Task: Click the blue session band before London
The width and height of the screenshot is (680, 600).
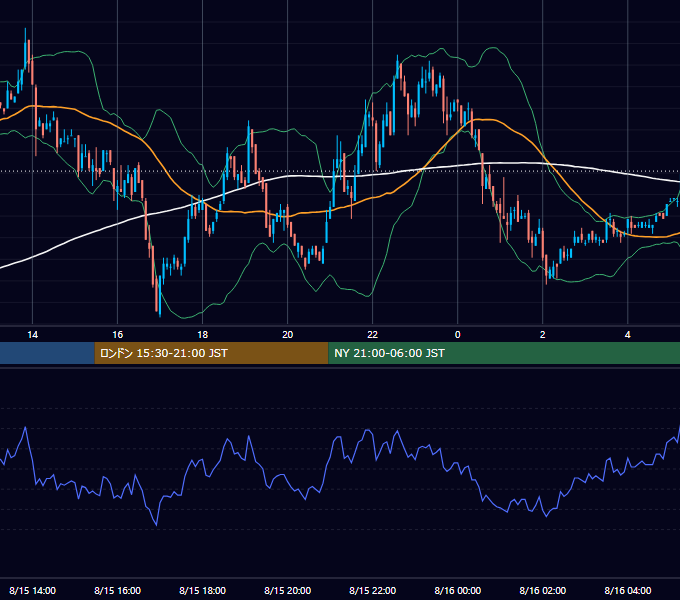Action: point(47,353)
